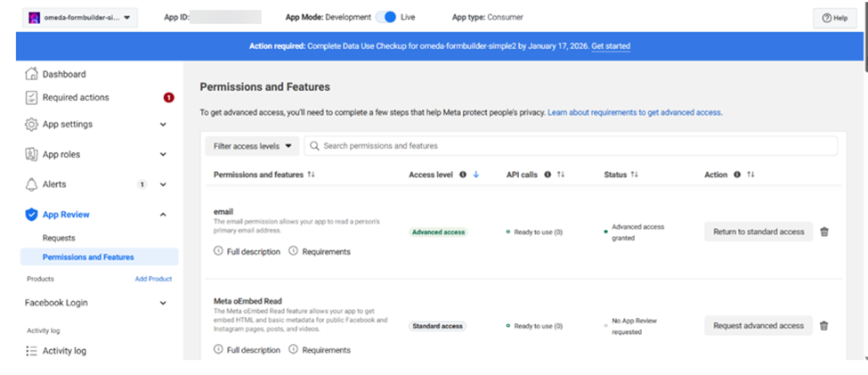Toggle App Mode between Development and Live
Screen dimensions: 868x375
[x=385, y=17]
